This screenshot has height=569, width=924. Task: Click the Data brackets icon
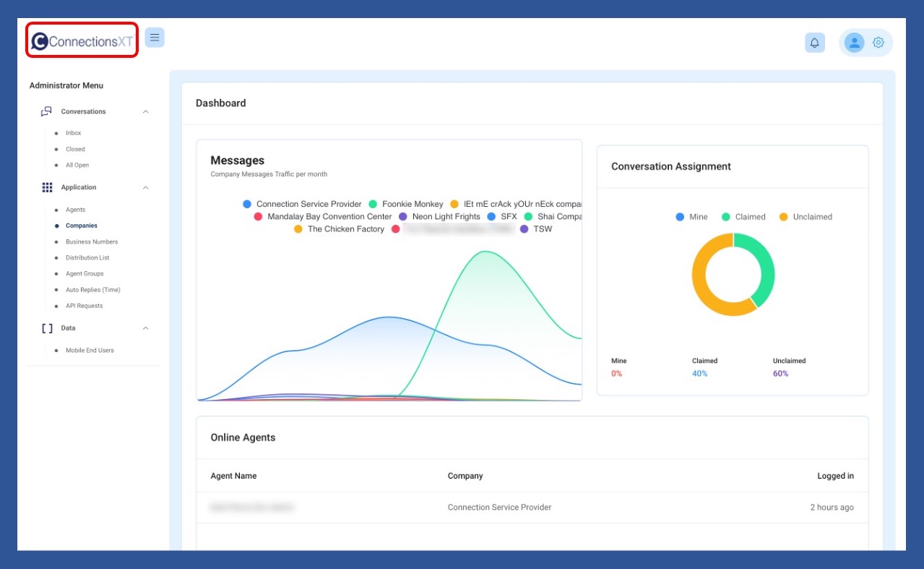47,328
